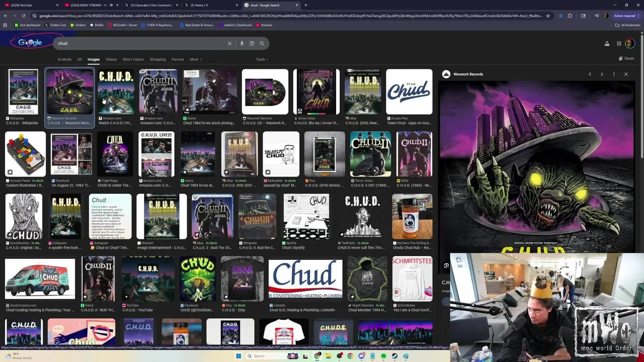Reload the page in Chrome
The width and height of the screenshot is (644, 362).
tap(24, 16)
